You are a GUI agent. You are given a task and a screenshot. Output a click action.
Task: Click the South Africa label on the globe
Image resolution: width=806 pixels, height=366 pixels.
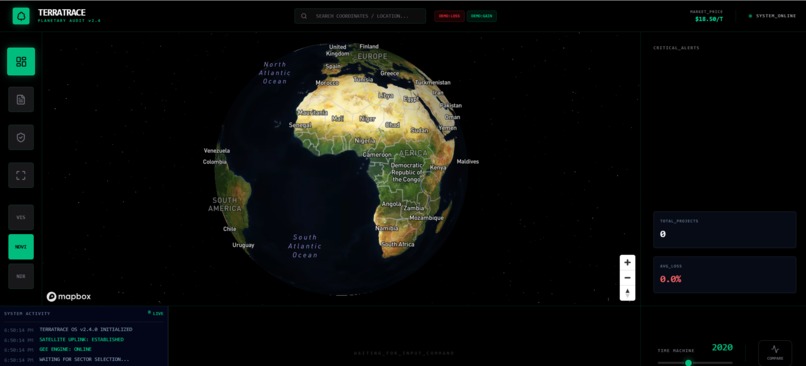click(398, 245)
